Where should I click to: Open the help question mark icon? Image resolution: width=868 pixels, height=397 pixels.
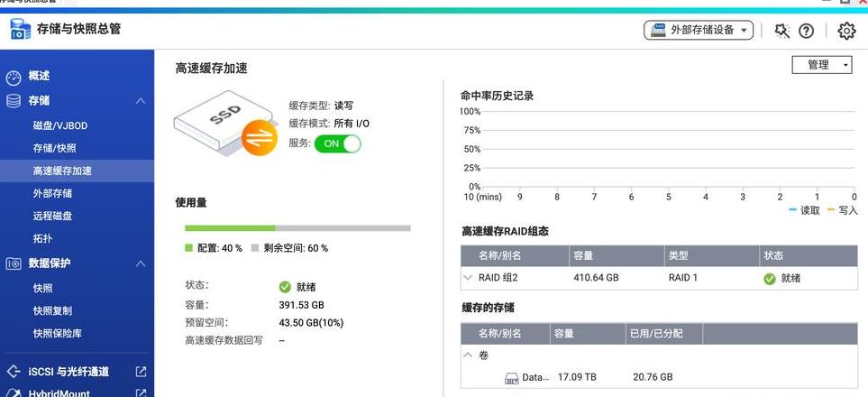[x=806, y=31]
